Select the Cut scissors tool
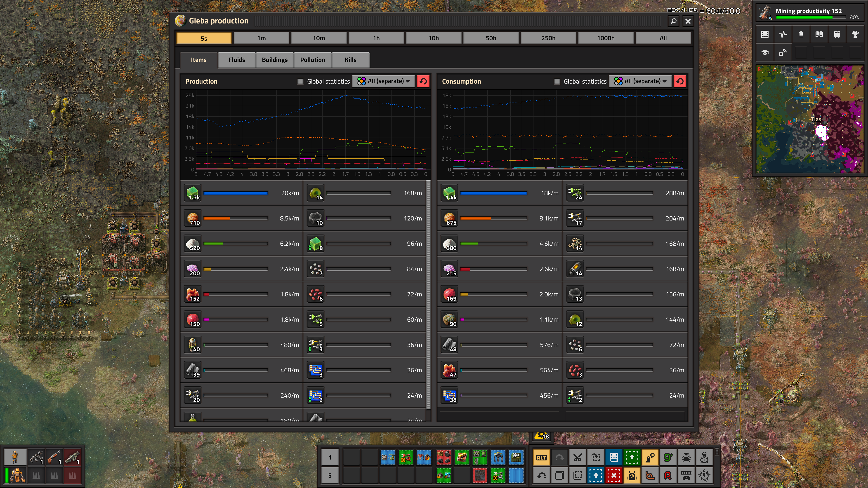The width and height of the screenshot is (868, 488). coord(578,457)
